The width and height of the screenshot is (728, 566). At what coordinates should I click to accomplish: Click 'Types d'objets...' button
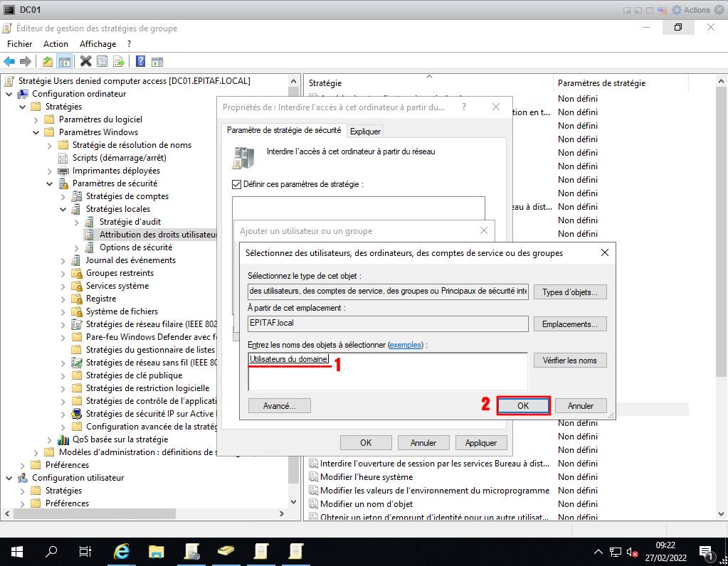[574, 292]
